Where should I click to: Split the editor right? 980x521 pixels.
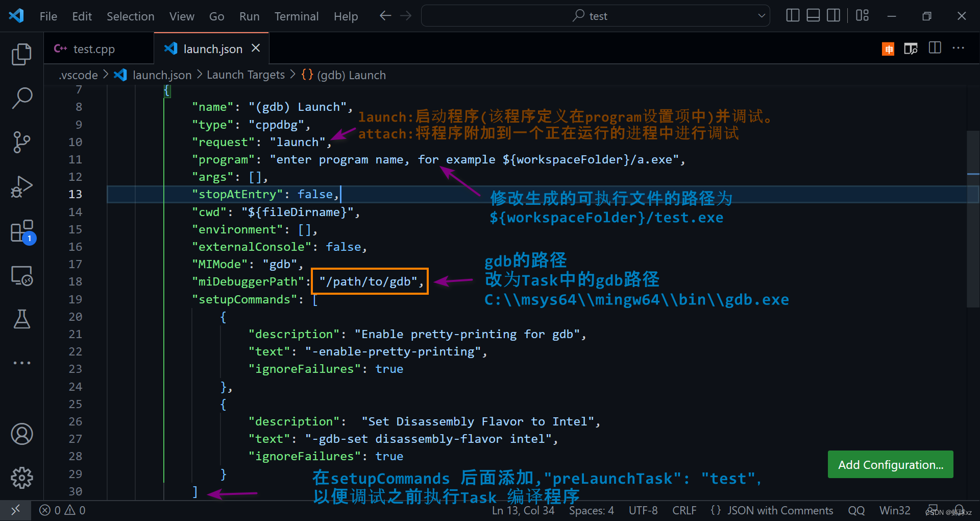pyautogui.click(x=935, y=48)
